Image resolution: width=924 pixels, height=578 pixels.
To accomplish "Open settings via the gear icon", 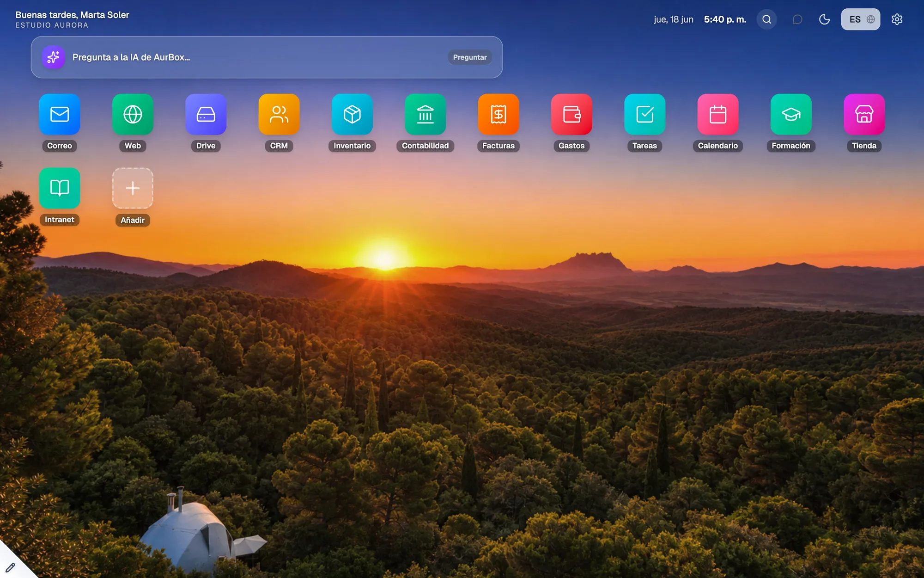I will (x=897, y=19).
